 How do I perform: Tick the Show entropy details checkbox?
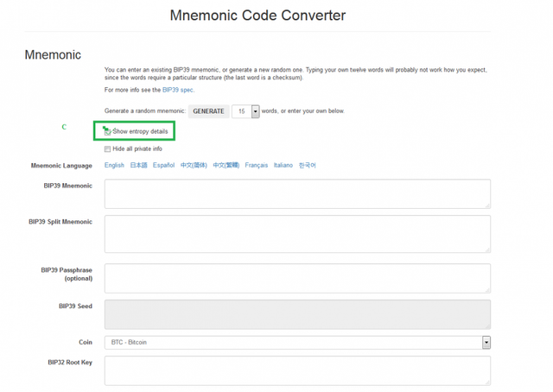click(x=107, y=132)
